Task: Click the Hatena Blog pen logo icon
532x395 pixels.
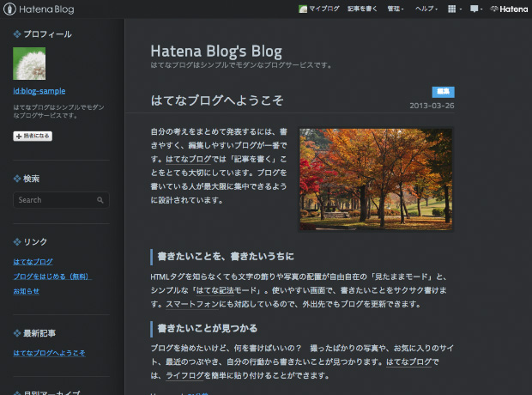Action: tap(9, 9)
